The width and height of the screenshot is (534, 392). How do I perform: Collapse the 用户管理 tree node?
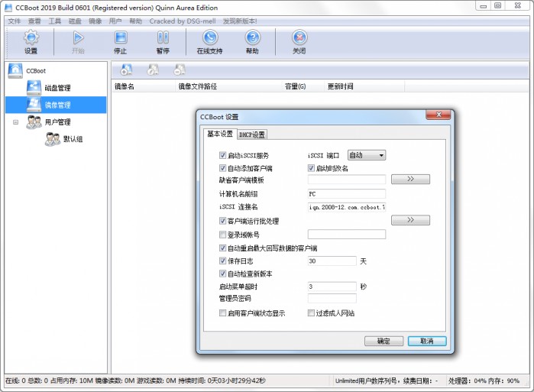click(x=15, y=121)
